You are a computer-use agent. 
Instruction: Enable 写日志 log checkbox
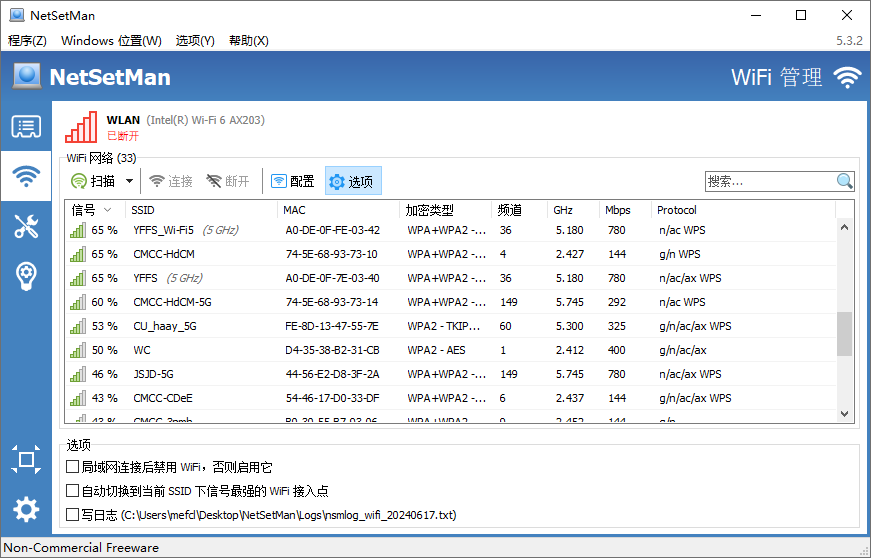click(x=72, y=514)
